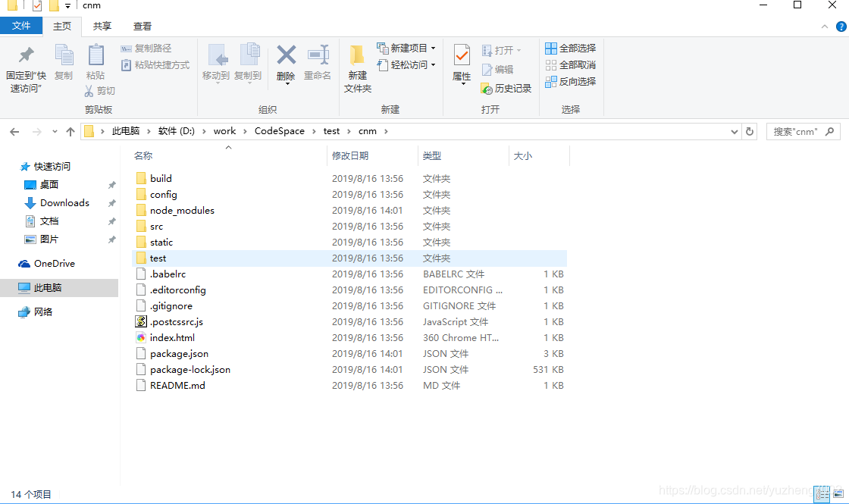Select the package-lock.json file
Viewport: 849px width, 504px height.
[x=349, y=370]
